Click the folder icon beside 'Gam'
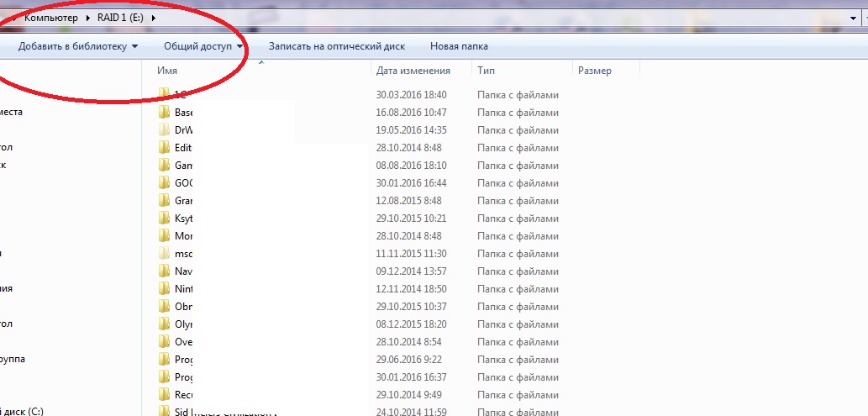 tap(164, 165)
